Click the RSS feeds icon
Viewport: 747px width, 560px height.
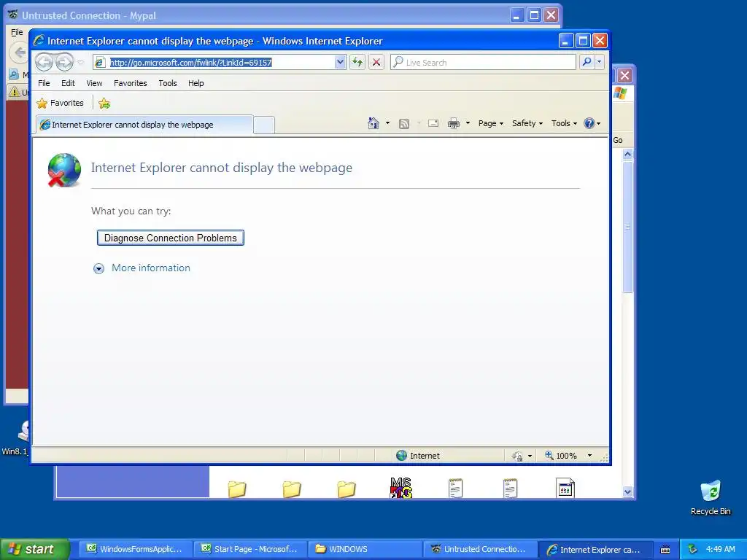[404, 124]
